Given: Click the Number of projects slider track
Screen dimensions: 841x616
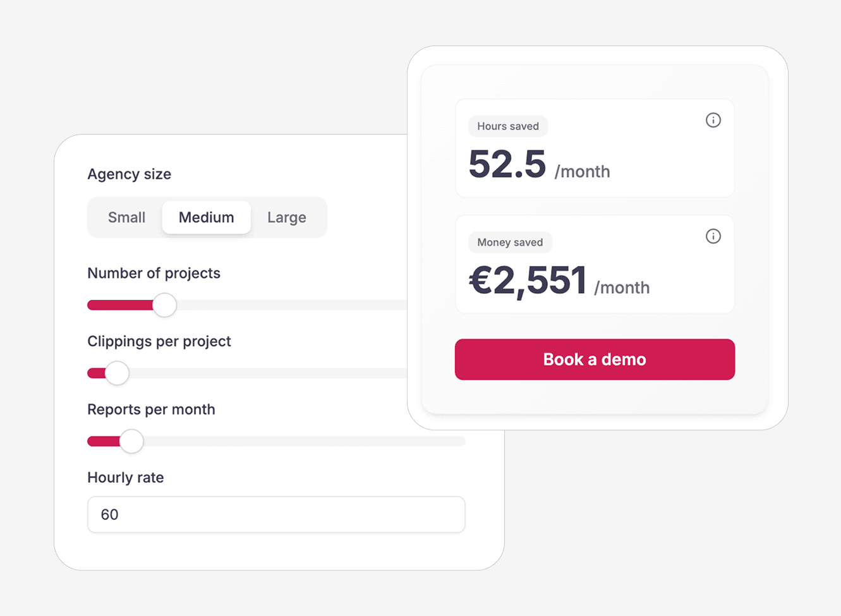Looking at the screenshot, I should (x=284, y=305).
